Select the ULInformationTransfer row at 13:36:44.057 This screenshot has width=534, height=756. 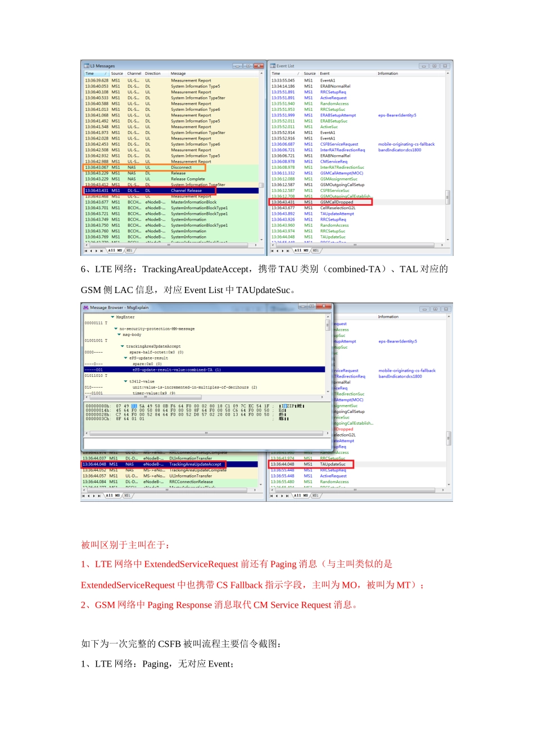(170, 476)
